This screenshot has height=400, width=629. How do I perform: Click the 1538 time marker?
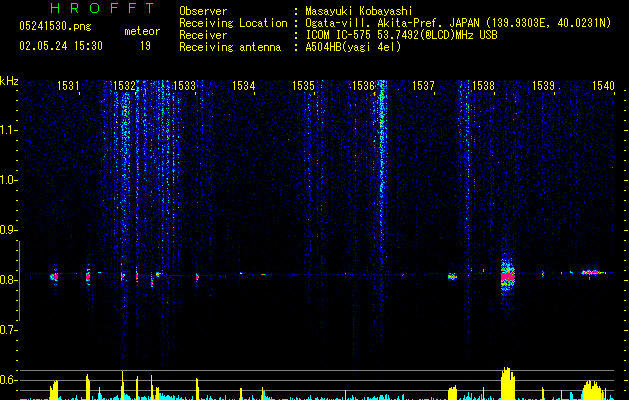[x=483, y=85]
